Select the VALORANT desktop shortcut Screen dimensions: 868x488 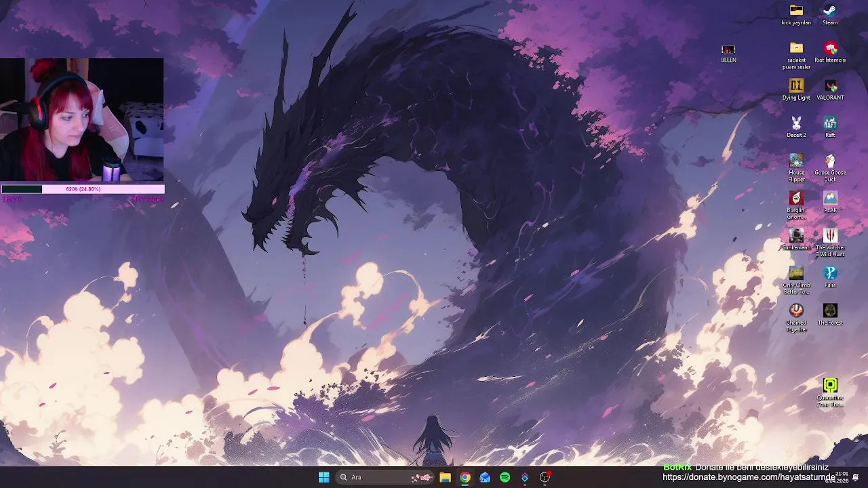click(830, 89)
